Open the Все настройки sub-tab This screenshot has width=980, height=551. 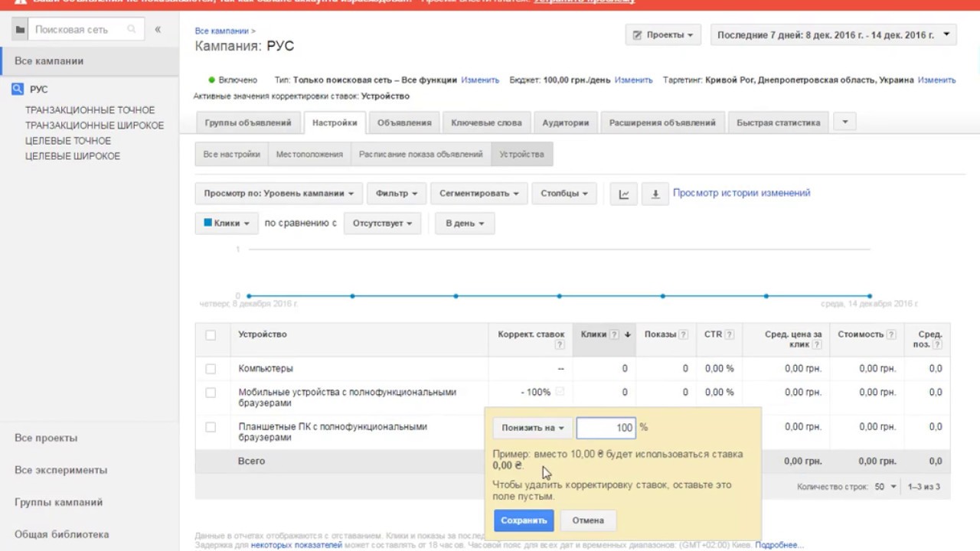pos(232,154)
